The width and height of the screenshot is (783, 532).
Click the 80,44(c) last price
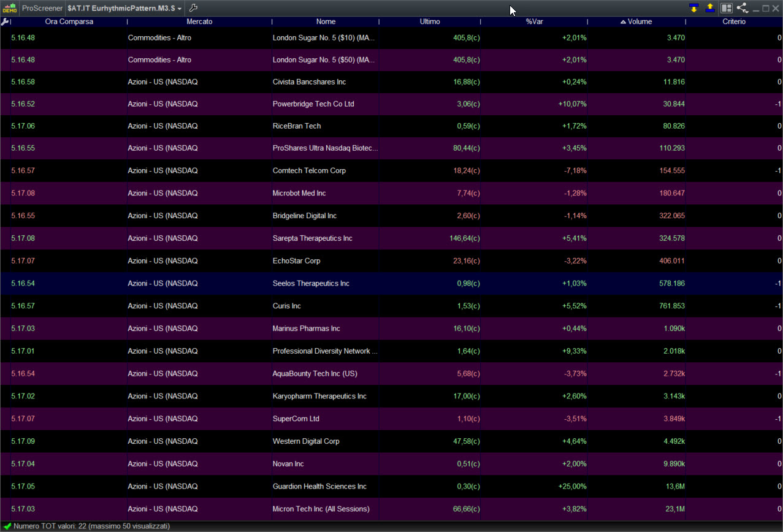pyautogui.click(x=467, y=148)
